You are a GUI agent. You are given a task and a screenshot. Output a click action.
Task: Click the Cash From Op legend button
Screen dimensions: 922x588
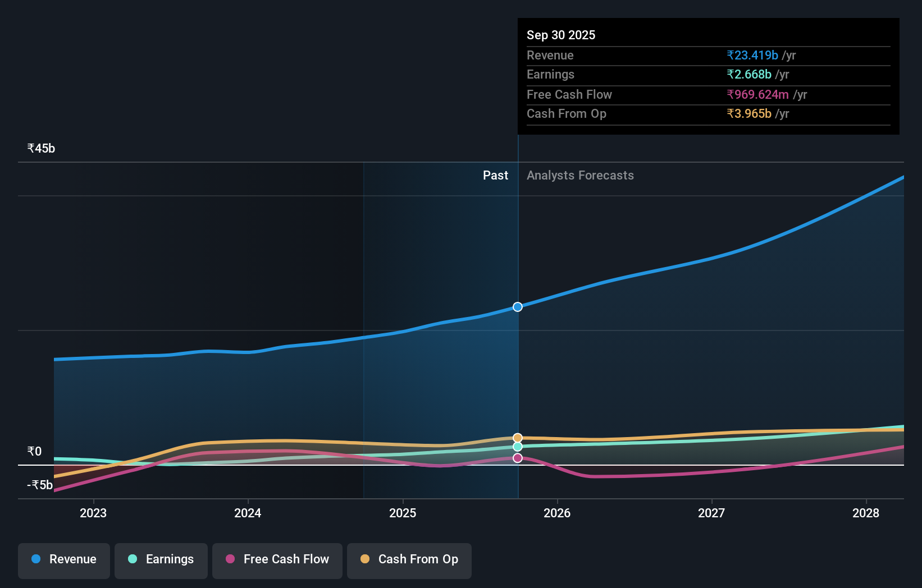409,560
